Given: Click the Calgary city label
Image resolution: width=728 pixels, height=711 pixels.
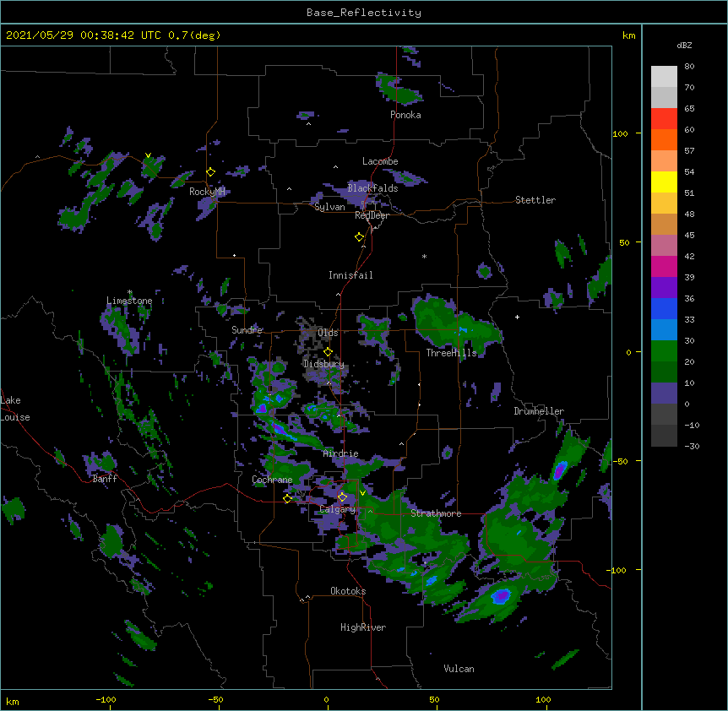Looking at the screenshot, I should point(337,509).
